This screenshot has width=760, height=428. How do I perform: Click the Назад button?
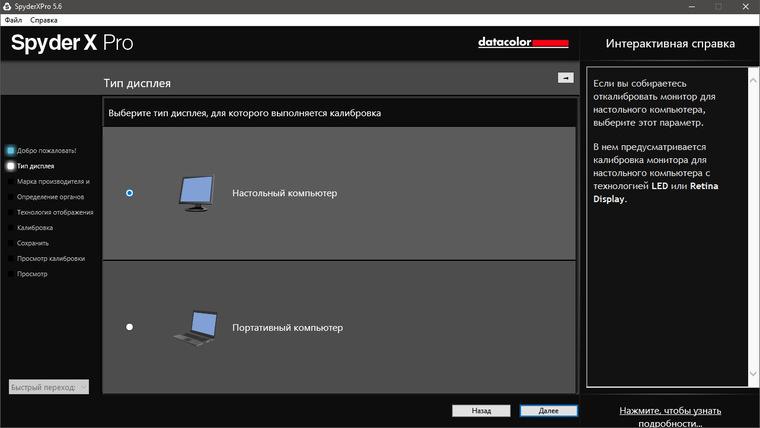(481, 411)
